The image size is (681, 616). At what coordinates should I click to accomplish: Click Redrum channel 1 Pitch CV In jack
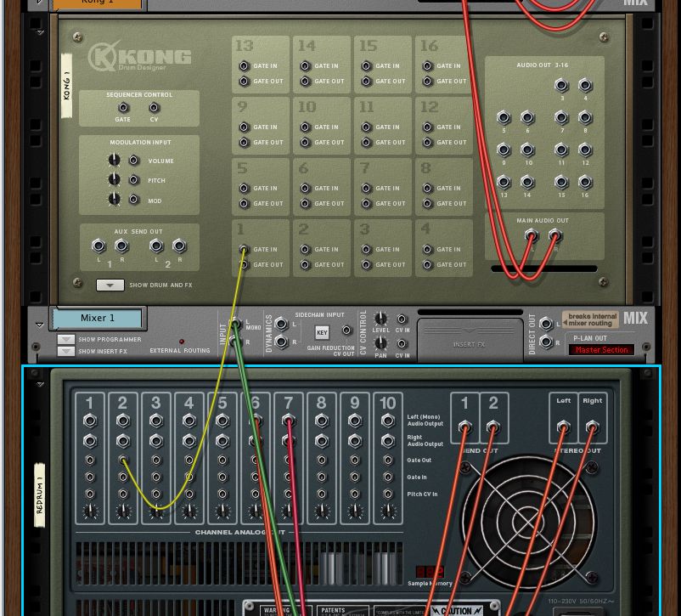point(90,494)
